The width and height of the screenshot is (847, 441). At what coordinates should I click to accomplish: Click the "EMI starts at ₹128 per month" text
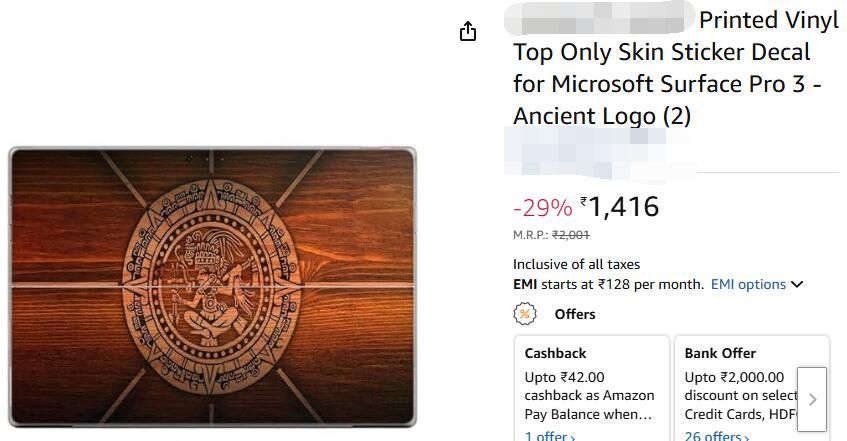pos(608,284)
